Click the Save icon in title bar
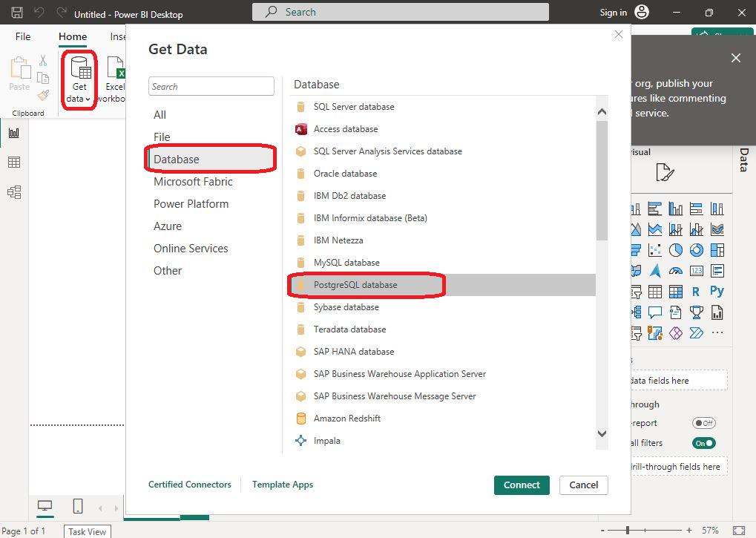 coord(17,13)
